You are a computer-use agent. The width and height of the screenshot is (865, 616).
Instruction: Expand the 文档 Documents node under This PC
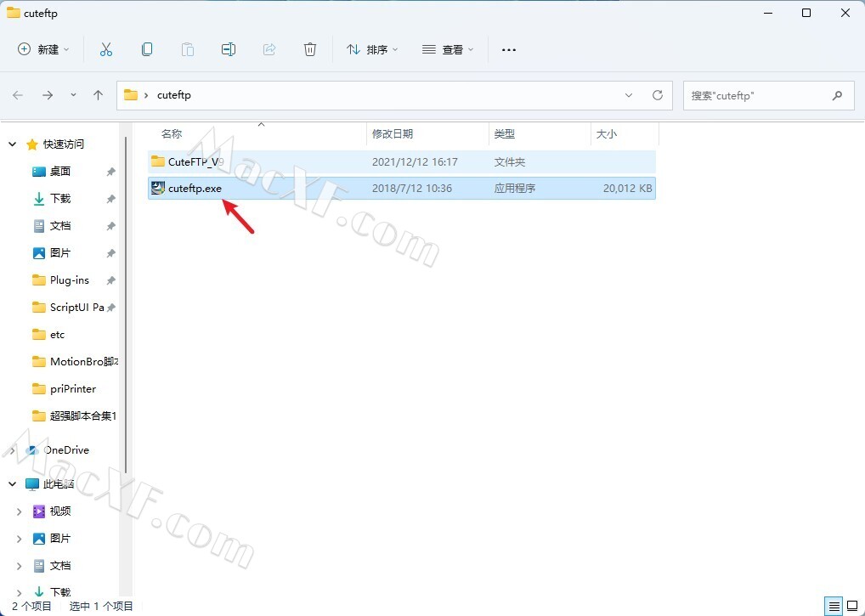pyautogui.click(x=20, y=566)
